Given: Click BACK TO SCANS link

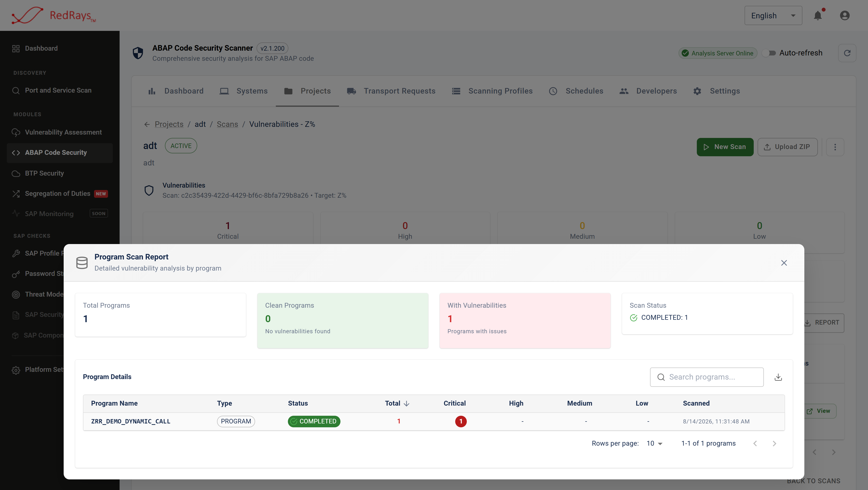Looking at the screenshot, I should (814, 481).
